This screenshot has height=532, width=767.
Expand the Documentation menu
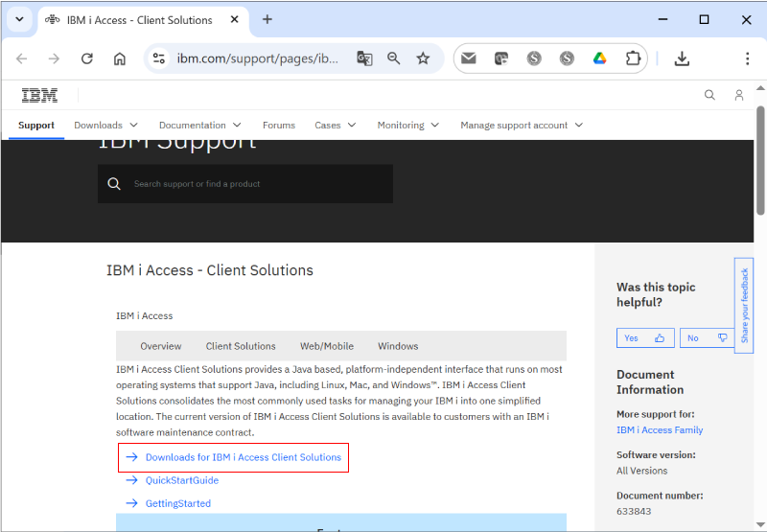200,126
